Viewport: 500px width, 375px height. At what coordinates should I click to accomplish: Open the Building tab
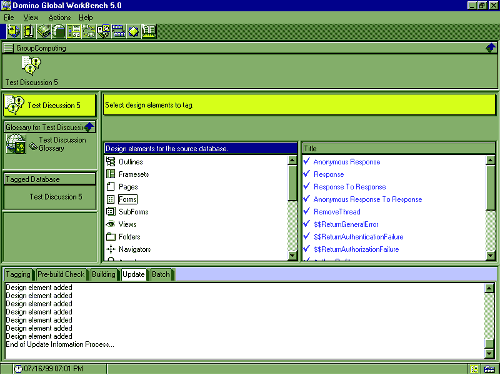[x=104, y=274]
